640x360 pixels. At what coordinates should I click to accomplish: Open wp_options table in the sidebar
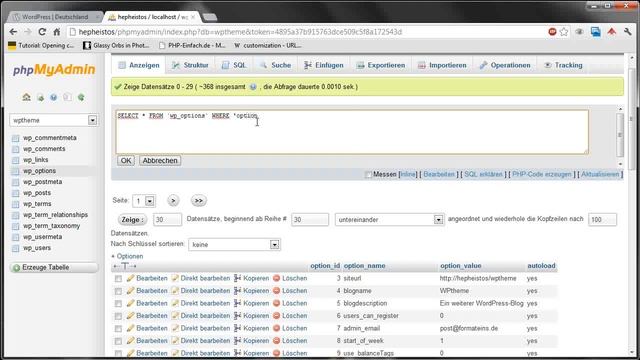[x=40, y=171]
